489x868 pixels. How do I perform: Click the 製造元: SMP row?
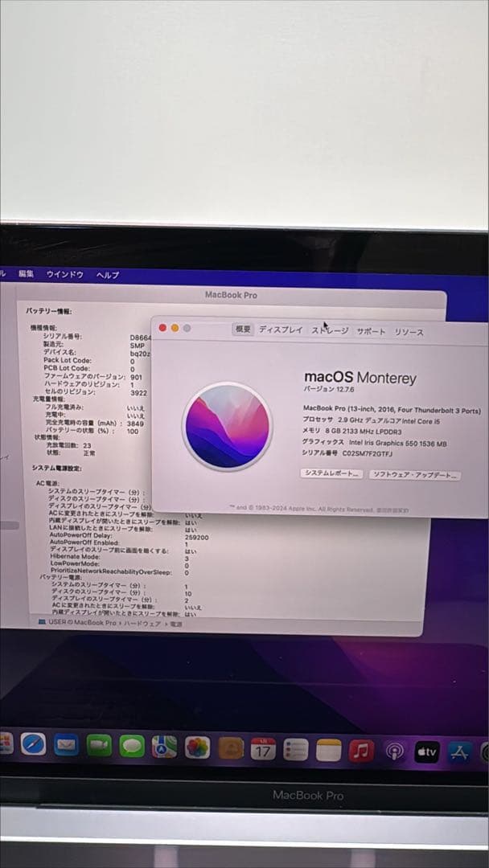click(x=93, y=344)
